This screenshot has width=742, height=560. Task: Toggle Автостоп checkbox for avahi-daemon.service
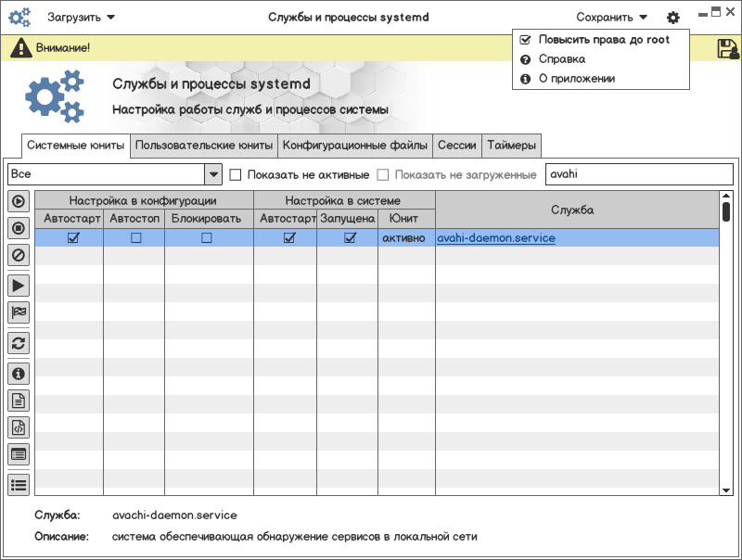click(136, 238)
